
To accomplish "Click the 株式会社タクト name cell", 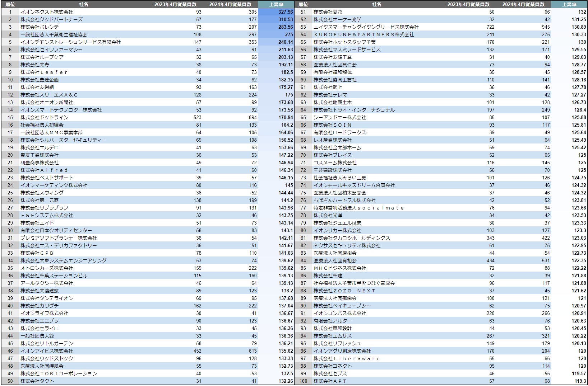I will pos(37,381).
